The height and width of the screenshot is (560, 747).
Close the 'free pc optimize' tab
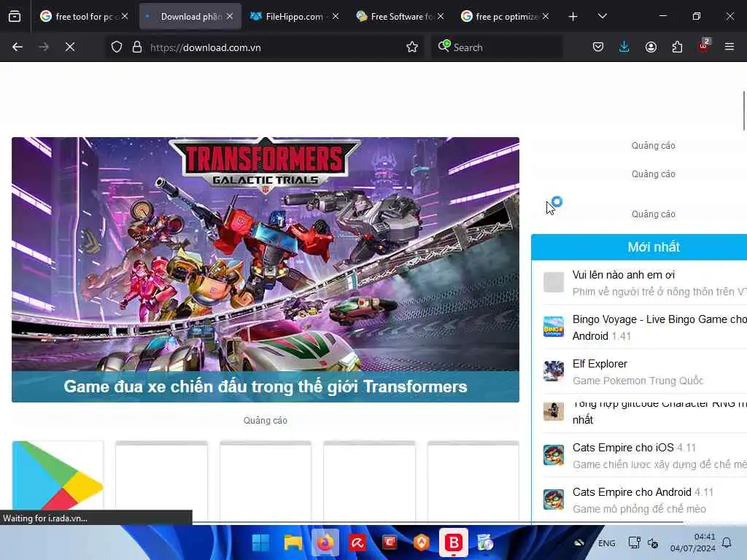pos(546,17)
